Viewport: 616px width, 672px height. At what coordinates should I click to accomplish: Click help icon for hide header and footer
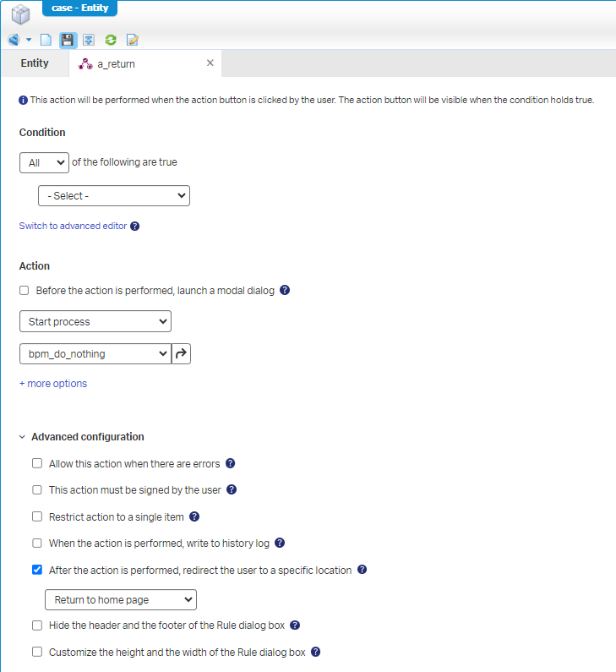[x=295, y=626]
